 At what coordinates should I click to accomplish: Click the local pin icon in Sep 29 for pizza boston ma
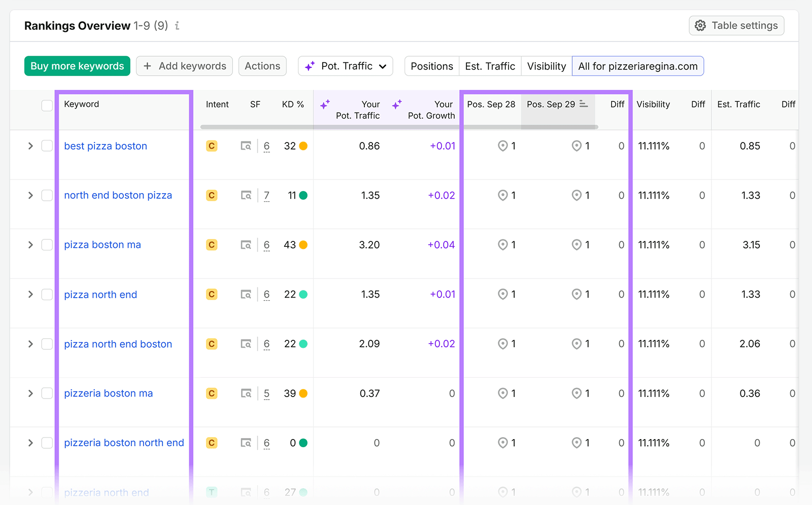pos(577,245)
